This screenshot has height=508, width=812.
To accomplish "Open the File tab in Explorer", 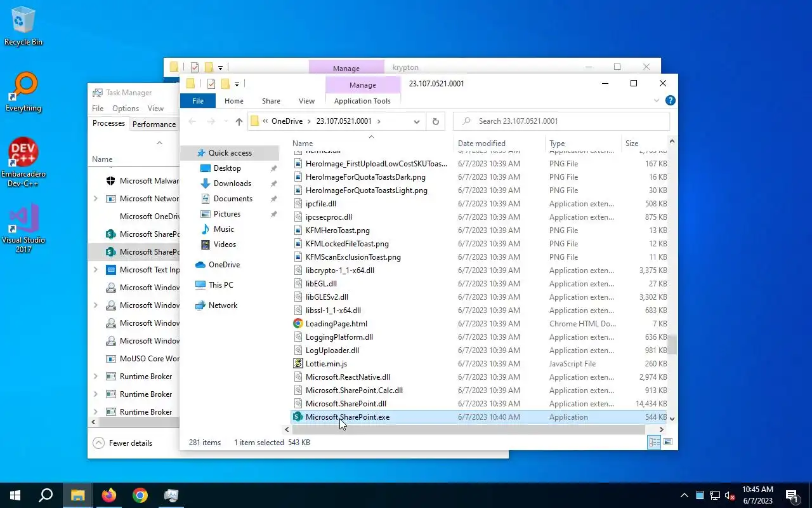I will (x=198, y=101).
